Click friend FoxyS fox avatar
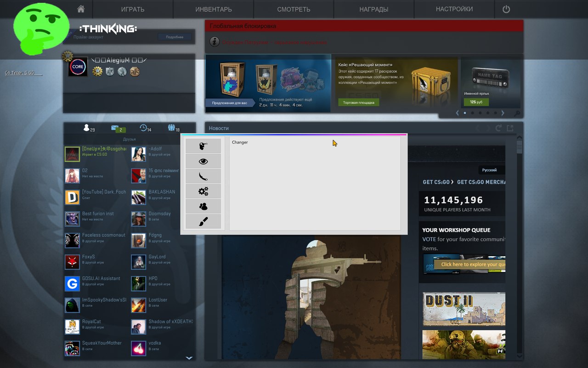Screen dimensions: 588x368 [x=72, y=262]
